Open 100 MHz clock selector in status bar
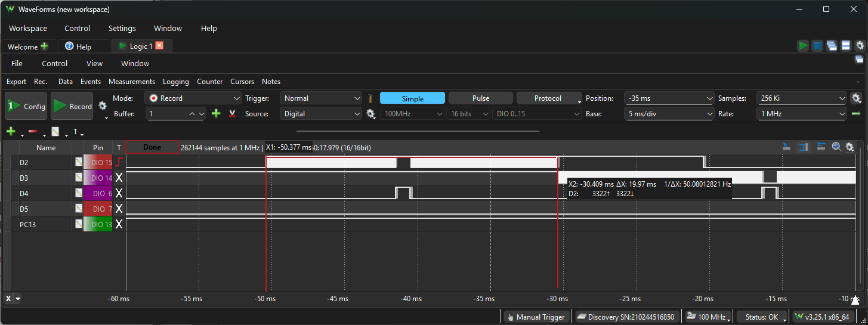This screenshot has width=868, height=325. click(x=709, y=317)
